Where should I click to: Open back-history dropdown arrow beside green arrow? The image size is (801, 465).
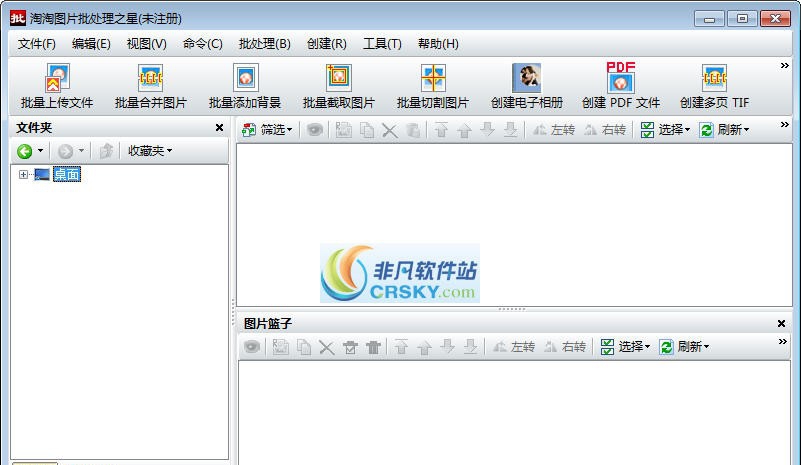tap(40, 151)
